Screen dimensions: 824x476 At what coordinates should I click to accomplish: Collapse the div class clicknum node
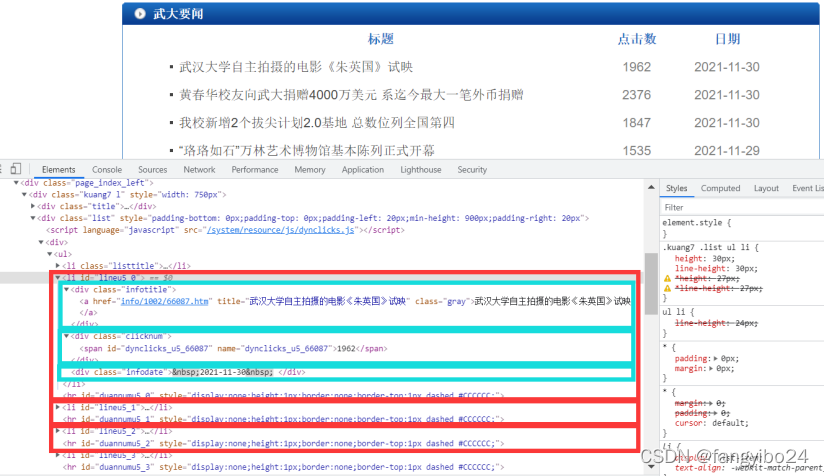(x=66, y=336)
